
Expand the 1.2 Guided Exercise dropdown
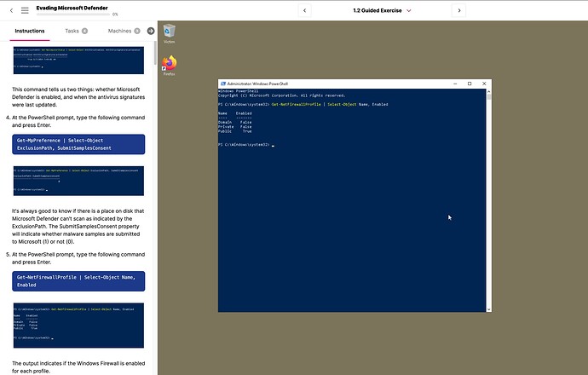click(382, 10)
